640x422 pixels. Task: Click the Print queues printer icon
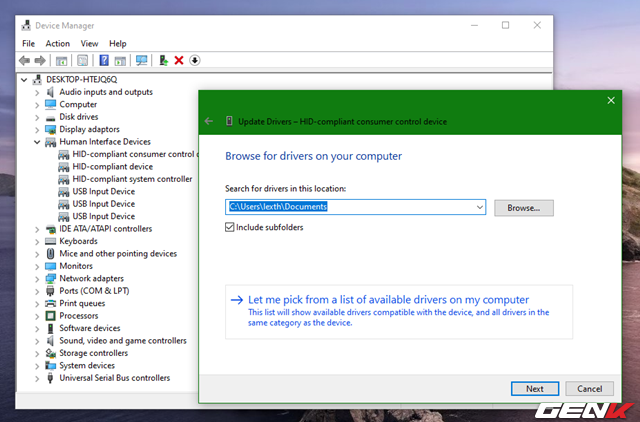tap(50, 303)
